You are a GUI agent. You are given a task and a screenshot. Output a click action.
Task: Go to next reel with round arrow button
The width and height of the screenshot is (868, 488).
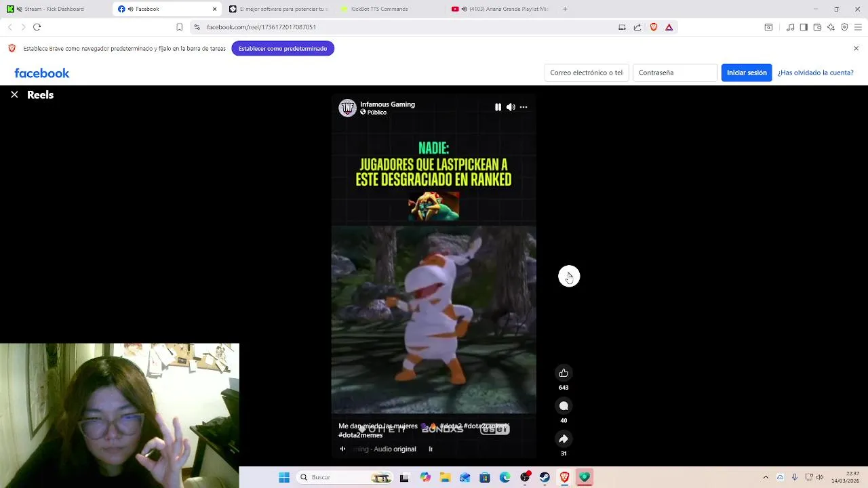(x=569, y=276)
